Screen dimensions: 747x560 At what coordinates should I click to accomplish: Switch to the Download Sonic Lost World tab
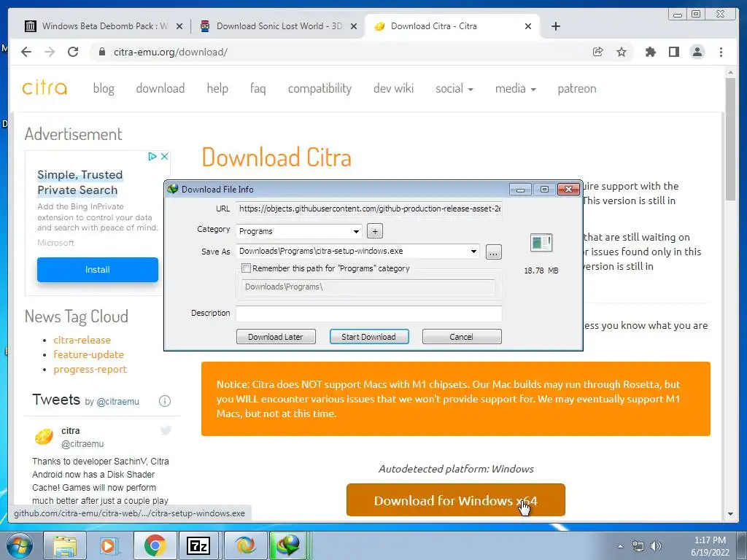click(278, 26)
